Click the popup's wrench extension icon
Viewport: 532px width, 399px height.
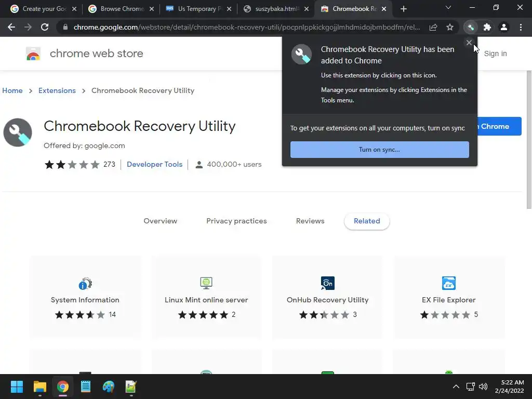point(302,54)
